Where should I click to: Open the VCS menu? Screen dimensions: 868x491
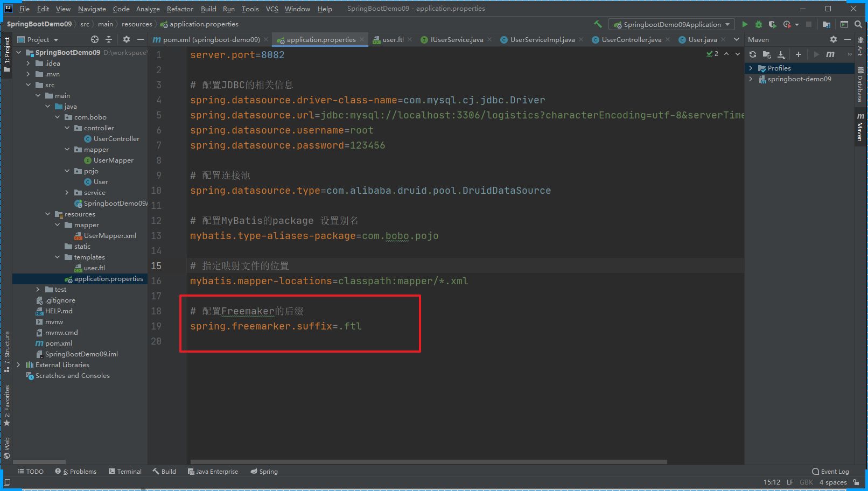coord(272,9)
